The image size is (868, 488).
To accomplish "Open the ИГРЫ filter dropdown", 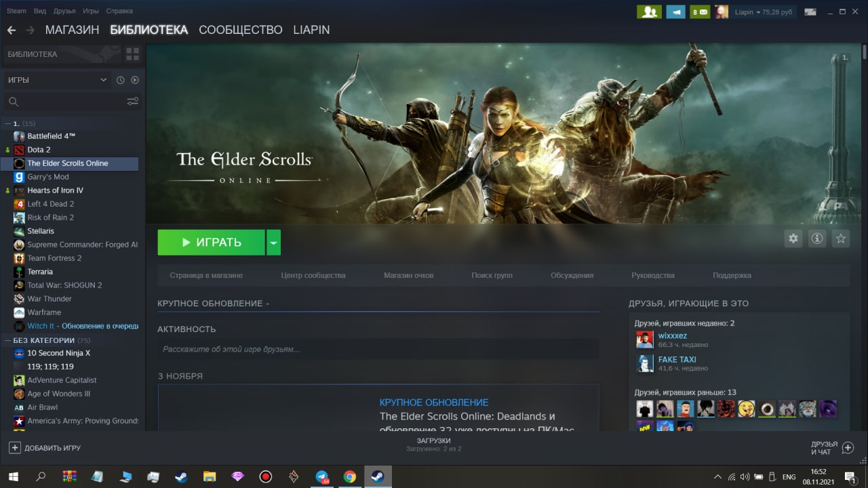I will [57, 80].
